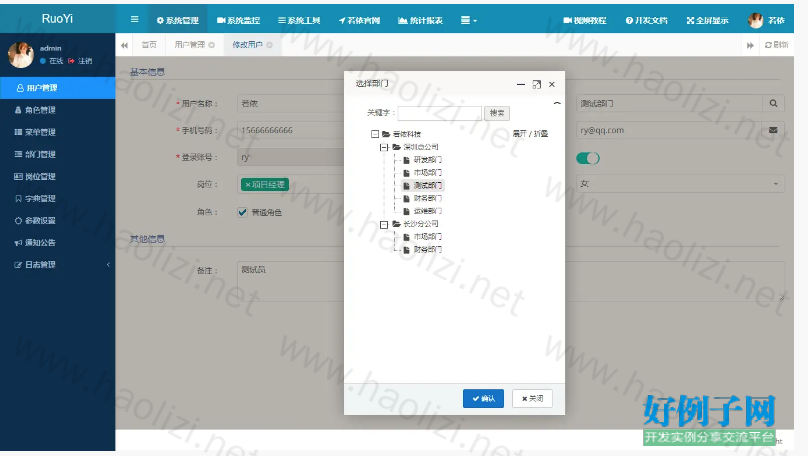Open 角色管理 in the sidebar

point(40,110)
